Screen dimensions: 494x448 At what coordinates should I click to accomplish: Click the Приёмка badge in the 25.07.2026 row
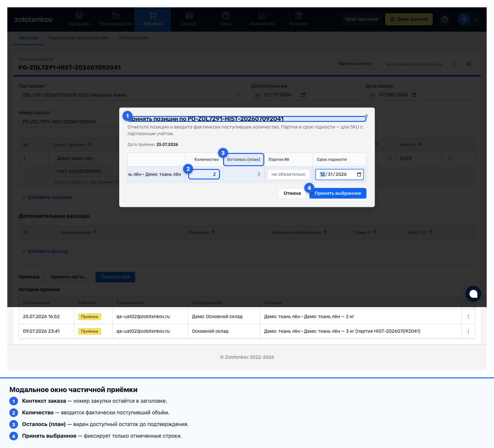(x=90, y=317)
